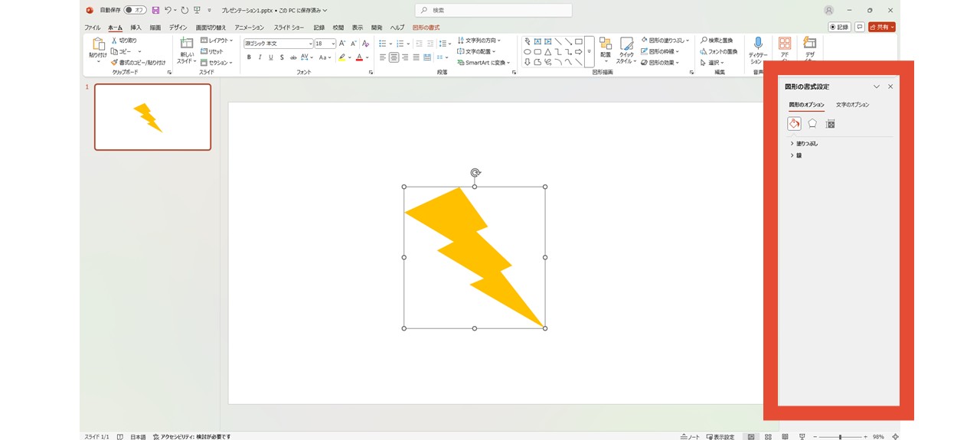Open the 選択 select menu button
The height and width of the screenshot is (440, 980).
click(x=713, y=63)
